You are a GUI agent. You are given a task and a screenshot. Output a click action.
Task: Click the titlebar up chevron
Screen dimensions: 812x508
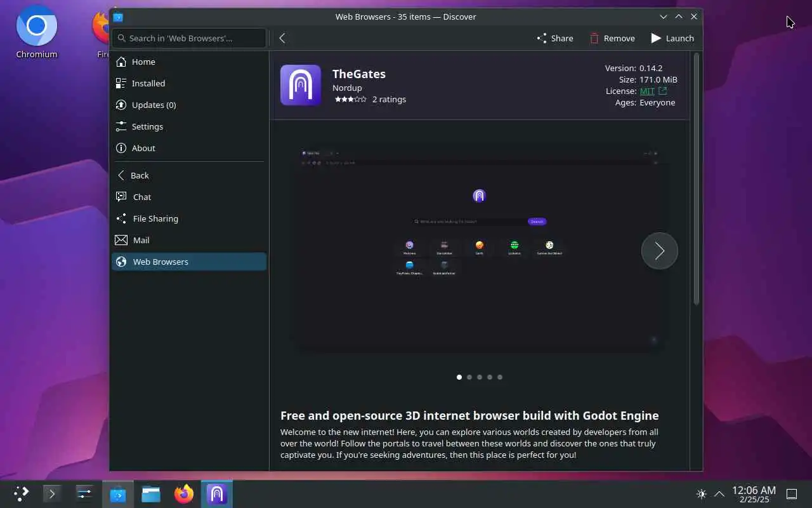tap(679, 17)
